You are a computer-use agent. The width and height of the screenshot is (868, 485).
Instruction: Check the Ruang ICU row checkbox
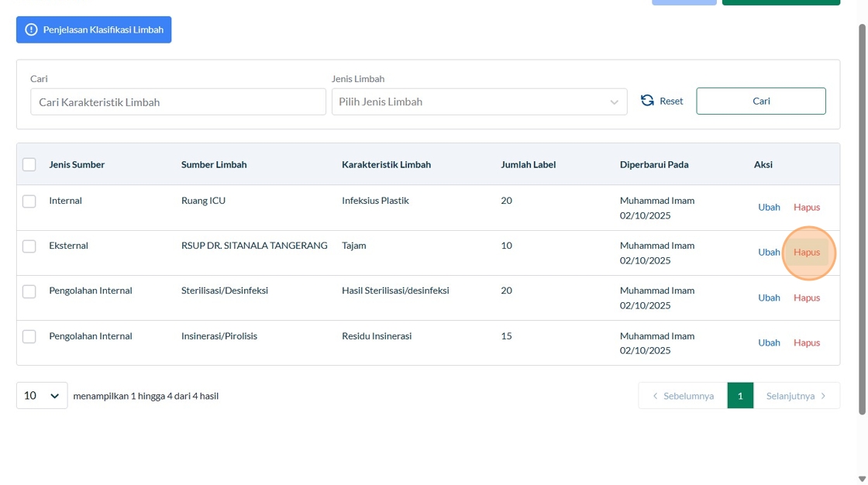tap(29, 201)
